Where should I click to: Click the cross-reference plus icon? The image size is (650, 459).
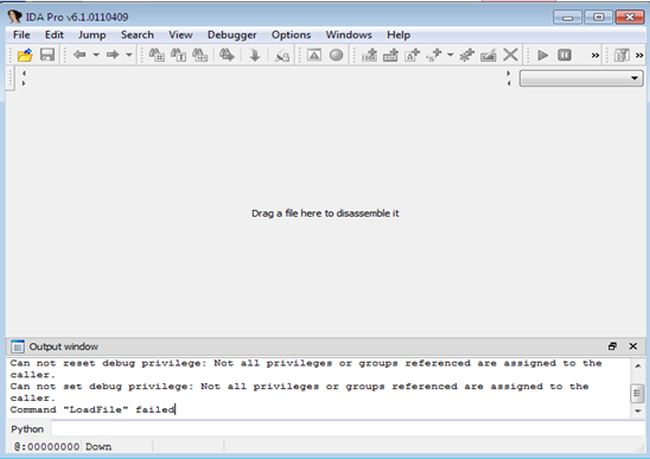coord(434,55)
